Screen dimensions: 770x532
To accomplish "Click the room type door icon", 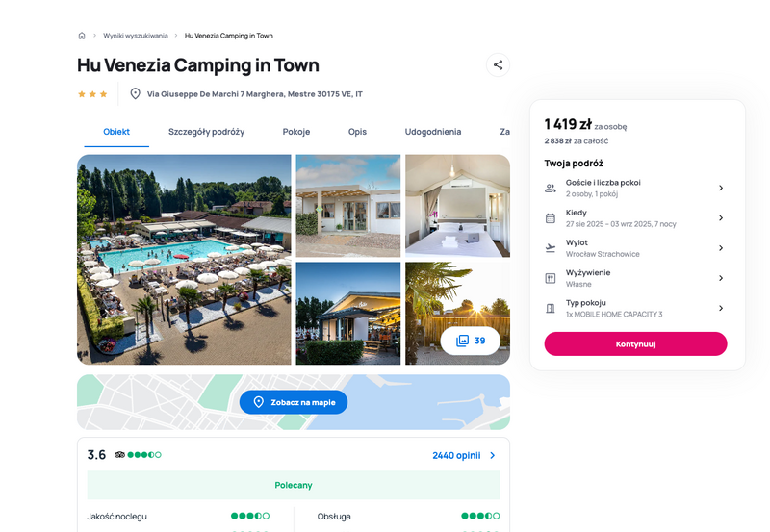I will [x=551, y=308].
